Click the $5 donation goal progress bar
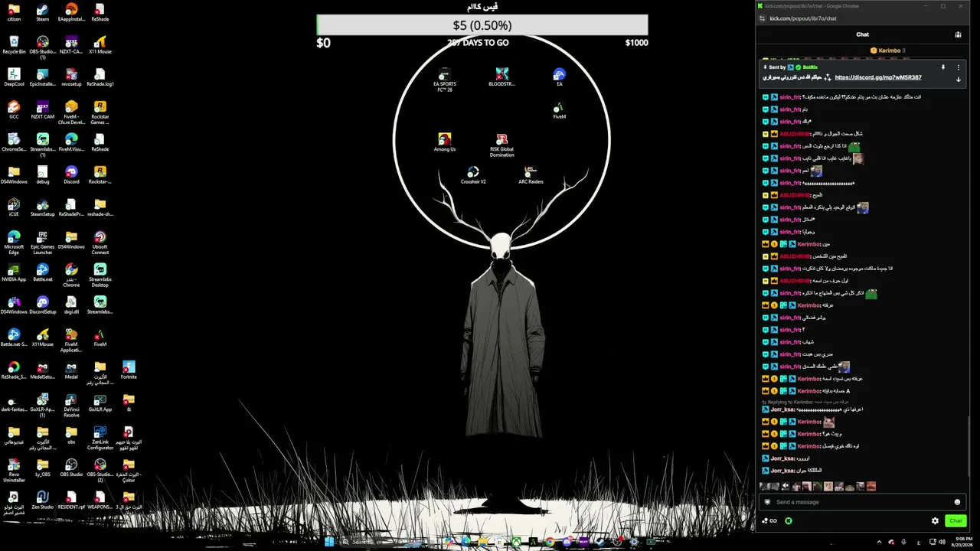Viewport: 980px width, 551px height. tap(482, 25)
